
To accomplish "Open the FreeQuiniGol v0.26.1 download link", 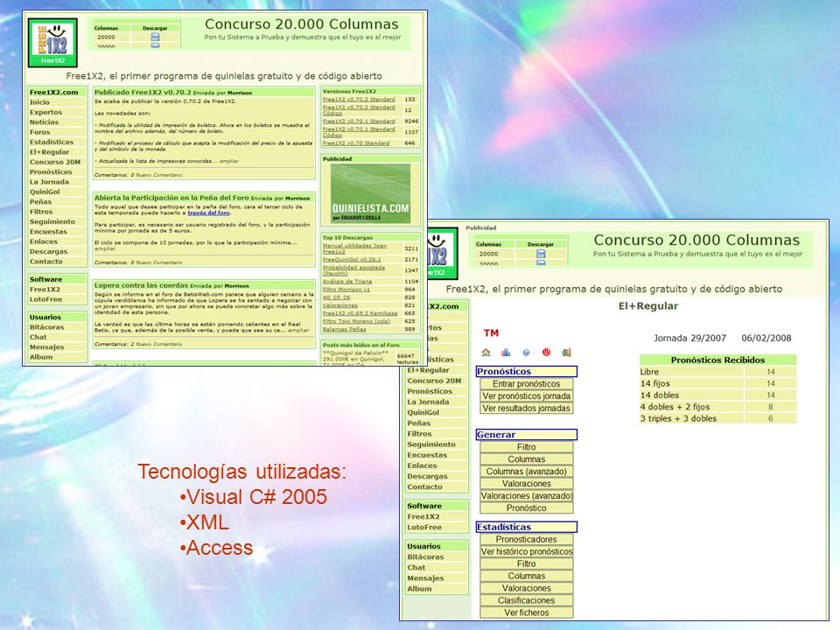I will 352,259.
